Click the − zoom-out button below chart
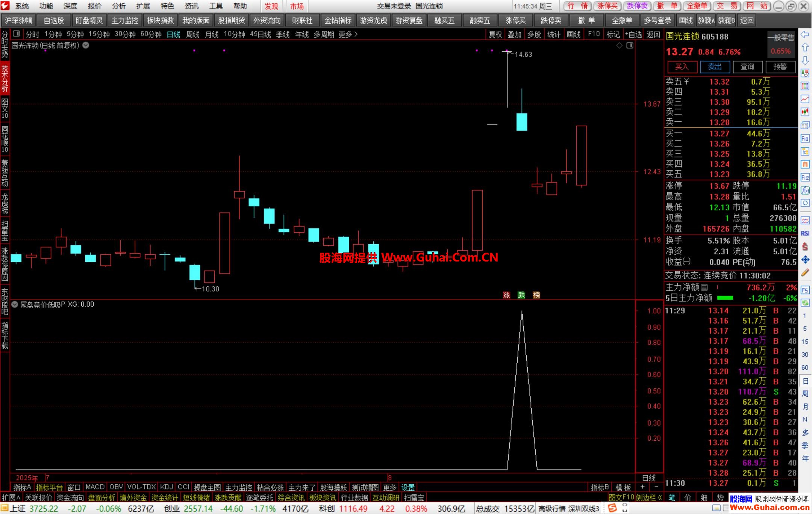 (x=656, y=487)
